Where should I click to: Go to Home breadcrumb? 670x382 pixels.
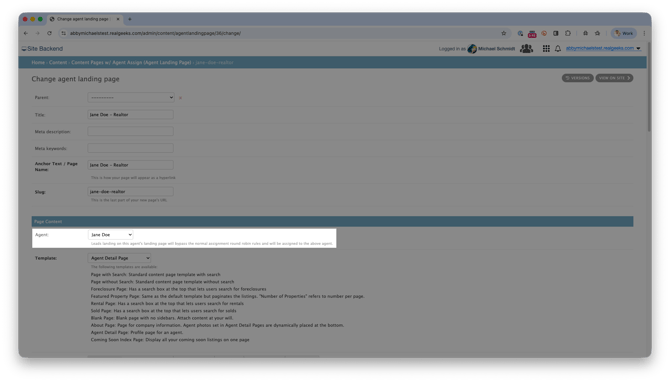38,62
